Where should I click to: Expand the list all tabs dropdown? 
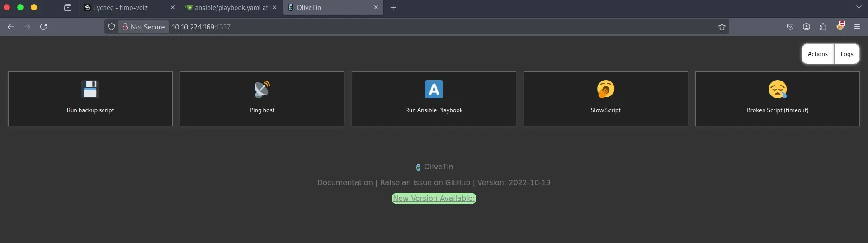pos(859,7)
